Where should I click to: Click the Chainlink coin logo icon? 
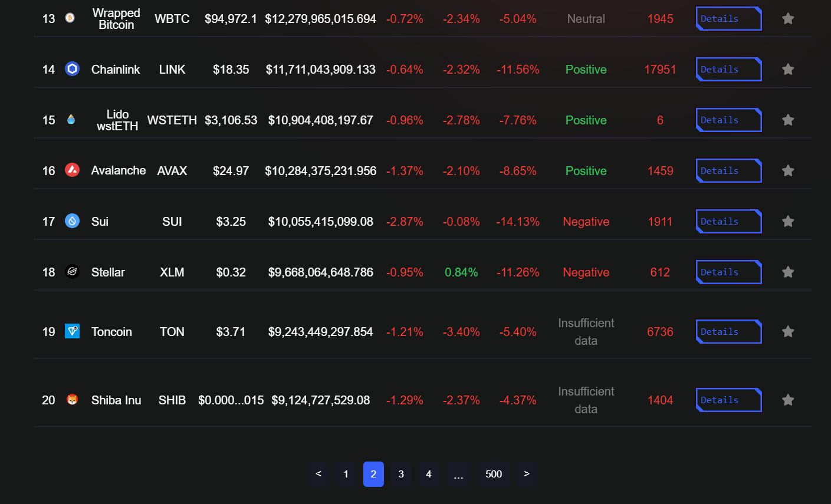(x=72, y=69)
